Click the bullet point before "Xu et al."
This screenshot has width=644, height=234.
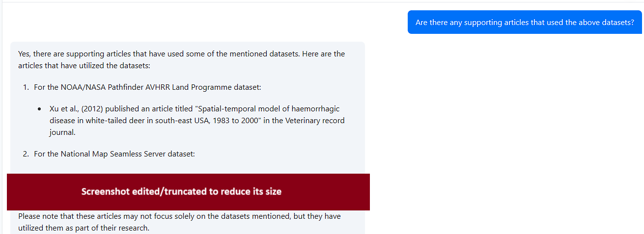[x=40, y=109]
